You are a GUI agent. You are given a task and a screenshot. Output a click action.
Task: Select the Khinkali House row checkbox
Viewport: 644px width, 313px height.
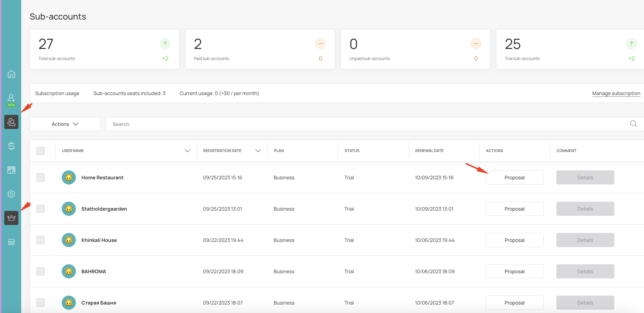tap(41, 240)
